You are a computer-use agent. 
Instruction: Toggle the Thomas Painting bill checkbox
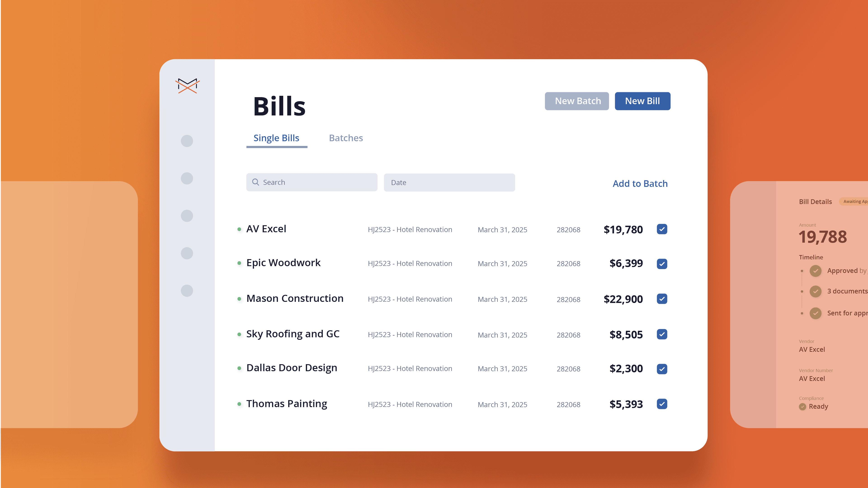(662, 404)
